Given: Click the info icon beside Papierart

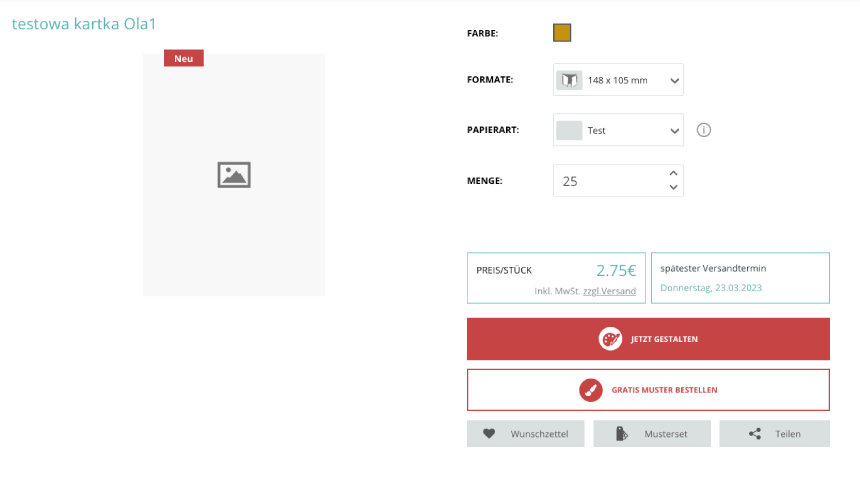Looking at the screenshot, I should [703, 130].
